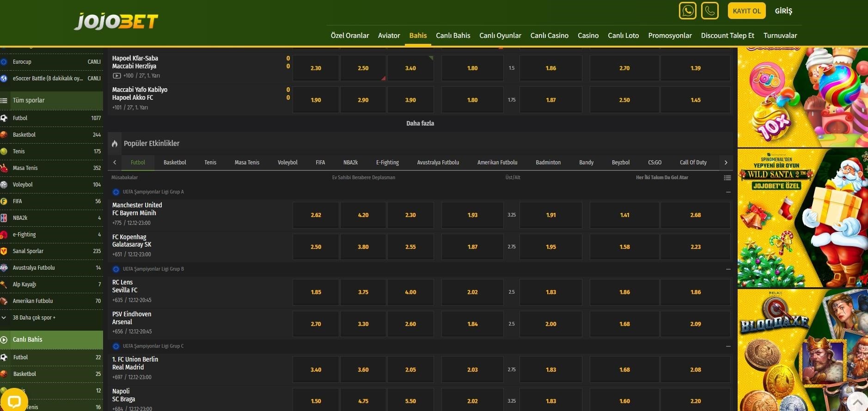This screenshot has height=411, width=868.
Task: Select odds 4.00 for Sevilla FC win
Action: pyautogui.click(x=410, y=292)
